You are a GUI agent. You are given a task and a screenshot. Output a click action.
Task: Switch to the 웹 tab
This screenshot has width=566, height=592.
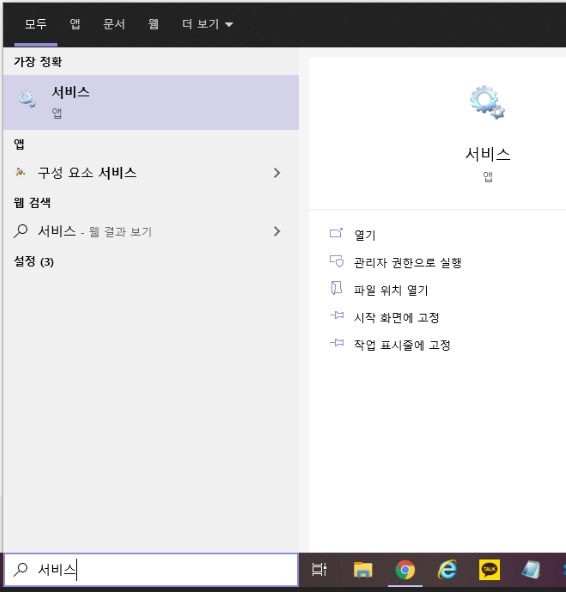click(153, 24)
